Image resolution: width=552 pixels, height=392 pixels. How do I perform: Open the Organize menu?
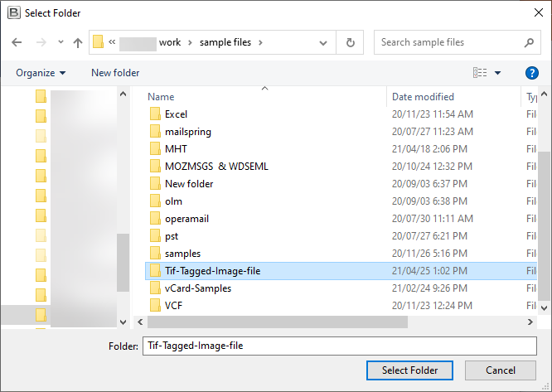tap(41, 73)
